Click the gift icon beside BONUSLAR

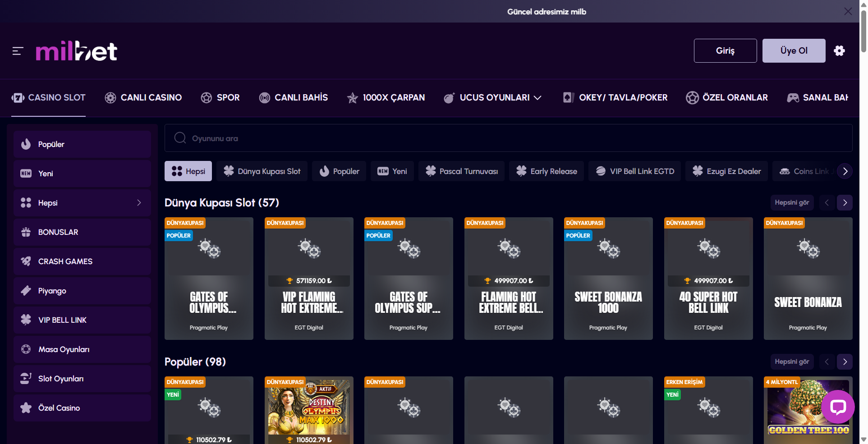click(x=26, y=232)
